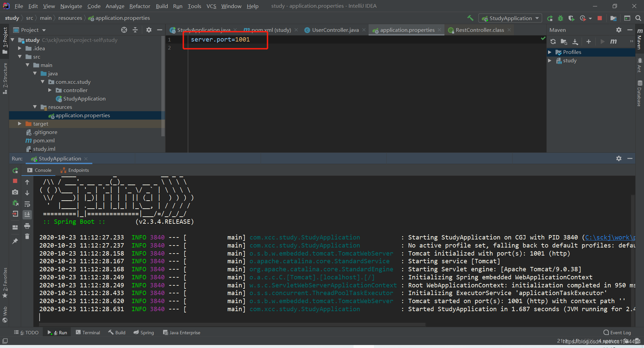The image size is (644, 348).
Task: Toggle the Structure side tool window
Action: 5,78
